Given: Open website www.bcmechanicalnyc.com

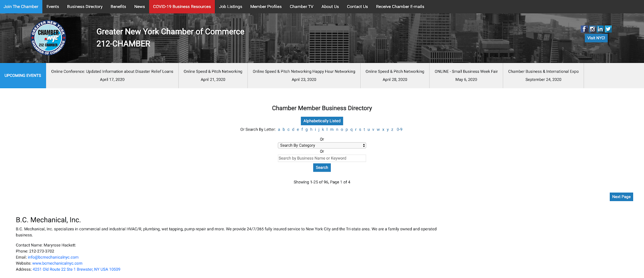Looking at the screenshot, I should tap(57, 263).
